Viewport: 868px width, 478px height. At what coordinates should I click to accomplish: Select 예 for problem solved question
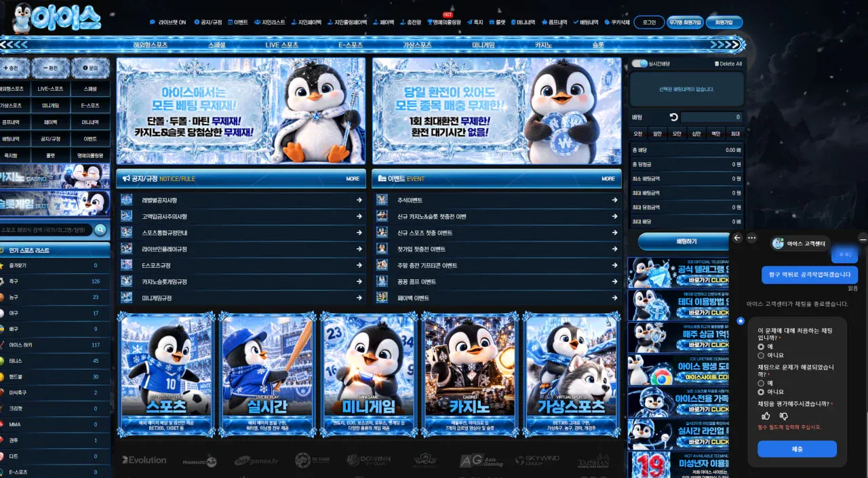click(761, 383)
